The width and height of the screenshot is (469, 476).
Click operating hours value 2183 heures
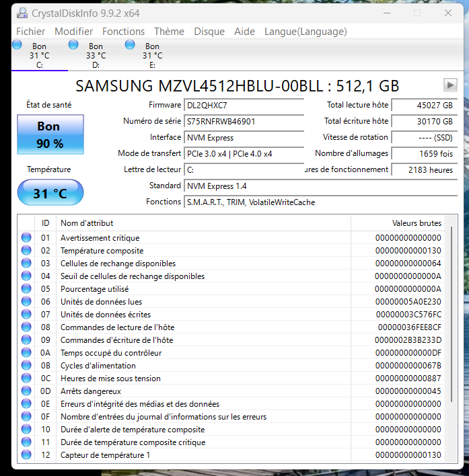pos(425,169)
